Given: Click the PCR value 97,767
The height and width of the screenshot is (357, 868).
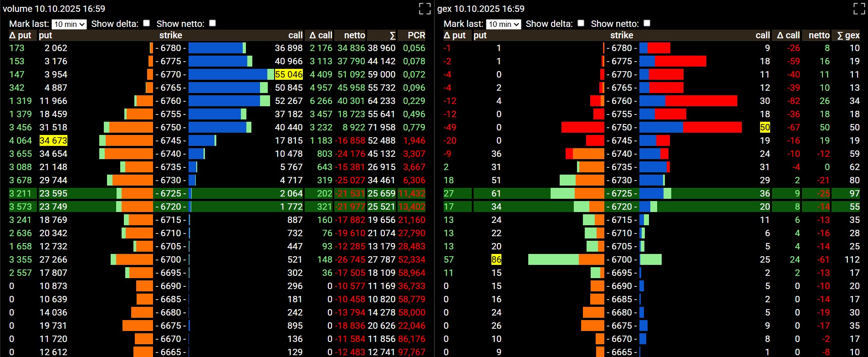Looking at the screenshot, I should [x=412, y=352].
